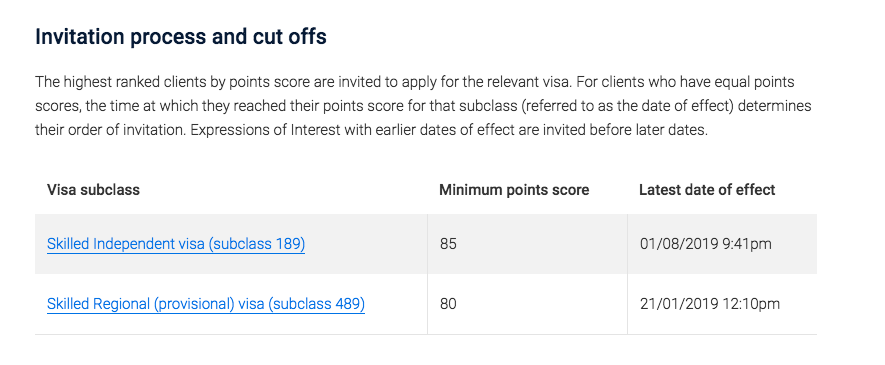Viewport: 885px width, 365px height.
Task: Open the Skilled Independent visa subclass 189 link
Action: coord(176,244)
